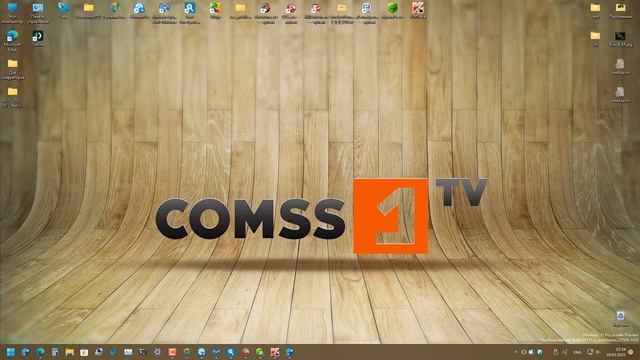Select the red Kaspersky desktop shortcut
This screenshot has width=640, height=360.
point(418,8)
